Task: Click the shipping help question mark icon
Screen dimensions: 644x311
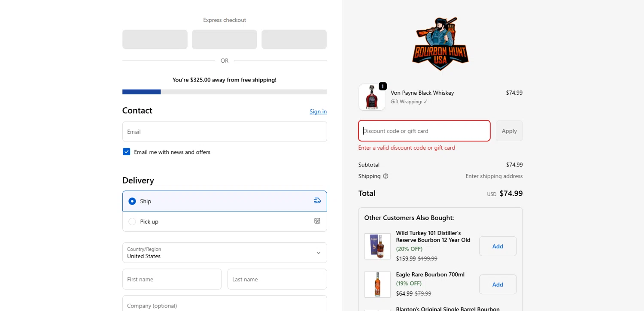Action: [386, 176]
